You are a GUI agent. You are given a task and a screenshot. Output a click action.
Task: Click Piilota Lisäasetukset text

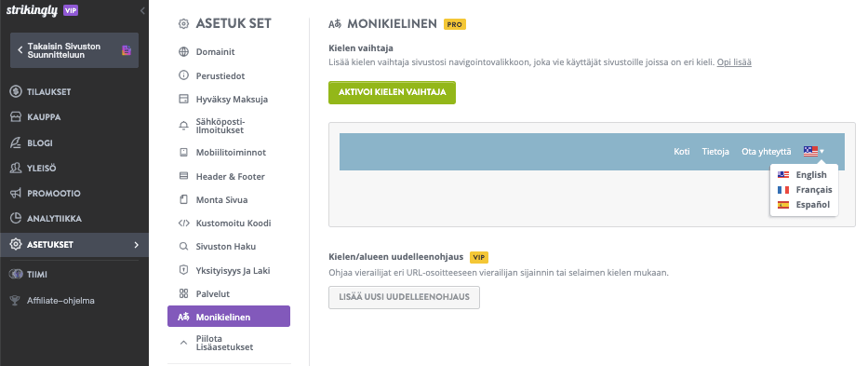(224, 344)
